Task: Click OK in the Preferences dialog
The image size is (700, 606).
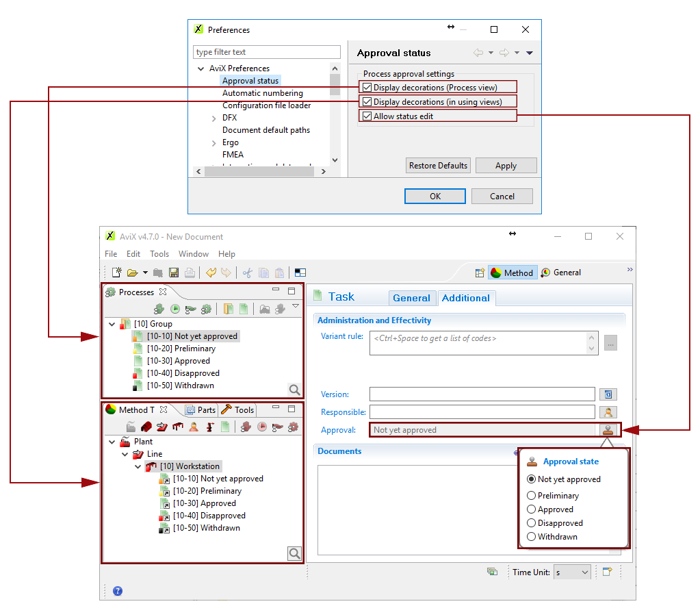Action: (x=435, y=197)
